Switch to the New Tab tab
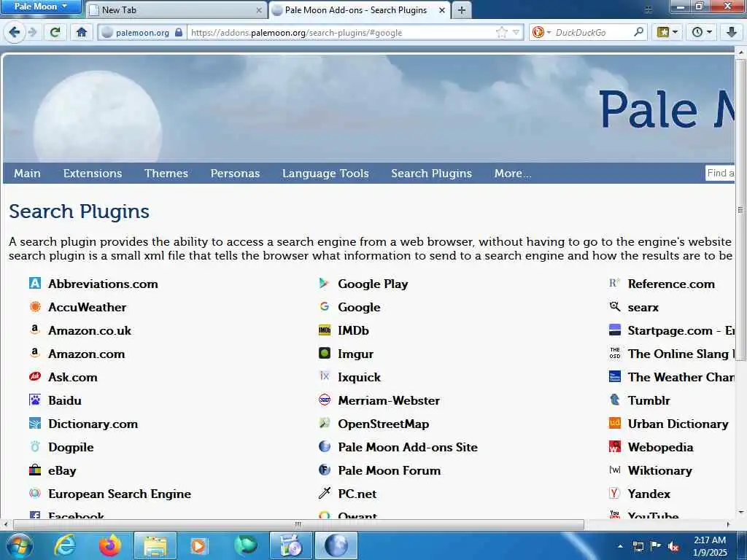Viewport: 747px width, 560px height. pyautogui.click(x=176, y=10)
